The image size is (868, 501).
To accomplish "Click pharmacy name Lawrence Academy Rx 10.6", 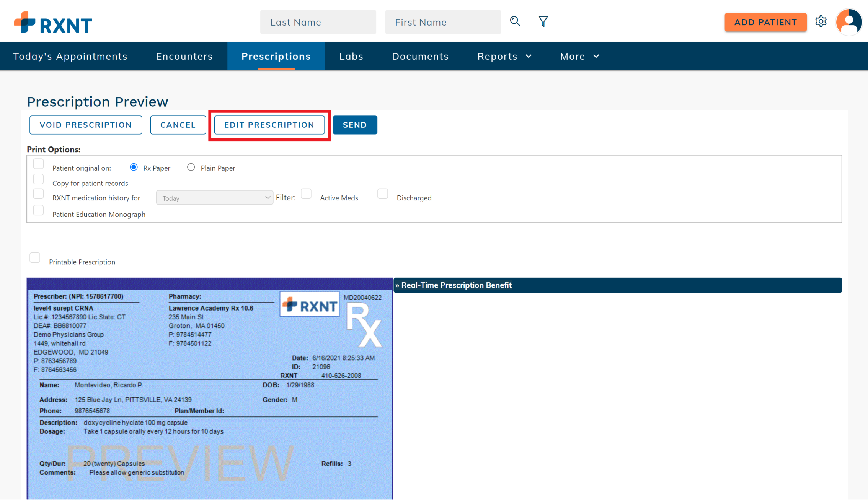I will [x=211, y=308].
